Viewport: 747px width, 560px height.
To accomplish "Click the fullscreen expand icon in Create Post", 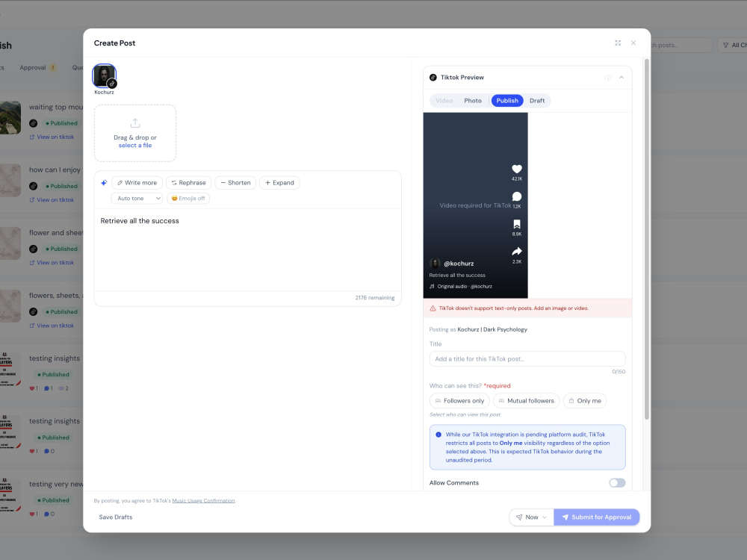I will click(618, 43).
